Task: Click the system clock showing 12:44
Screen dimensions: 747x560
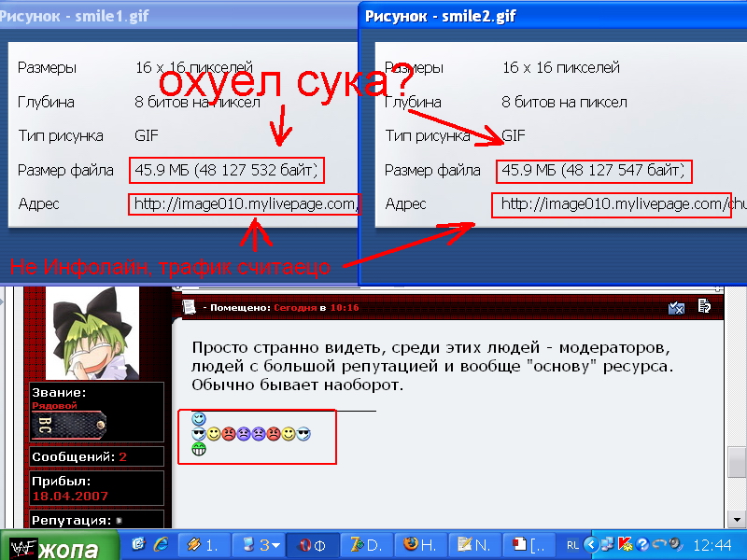Action: click(x=712, y=544)
